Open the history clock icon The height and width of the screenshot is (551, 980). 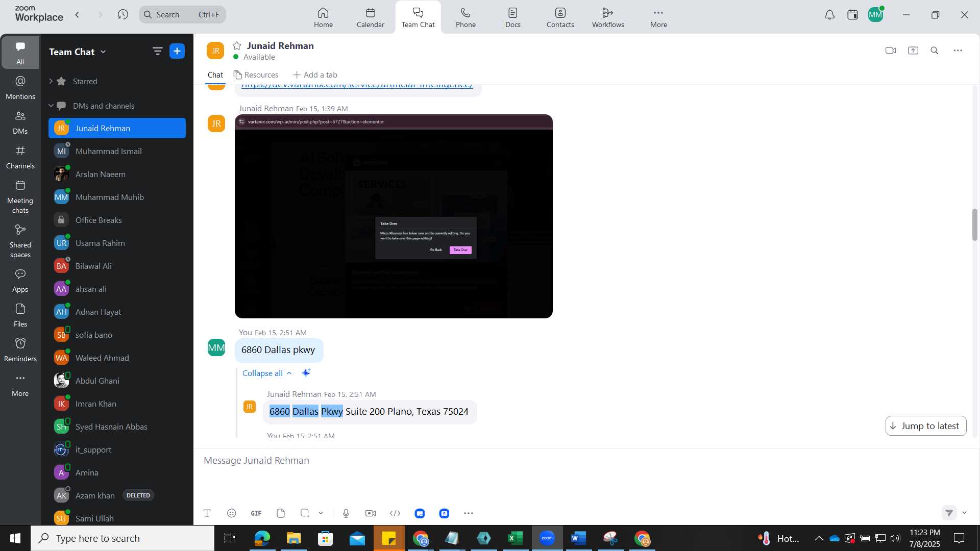click(122, 15)
